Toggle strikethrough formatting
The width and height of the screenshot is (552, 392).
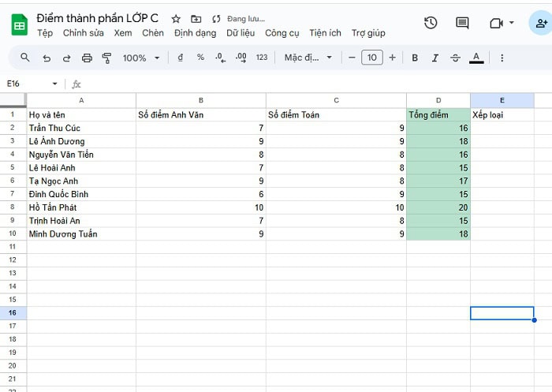click(x=455, y=58)
